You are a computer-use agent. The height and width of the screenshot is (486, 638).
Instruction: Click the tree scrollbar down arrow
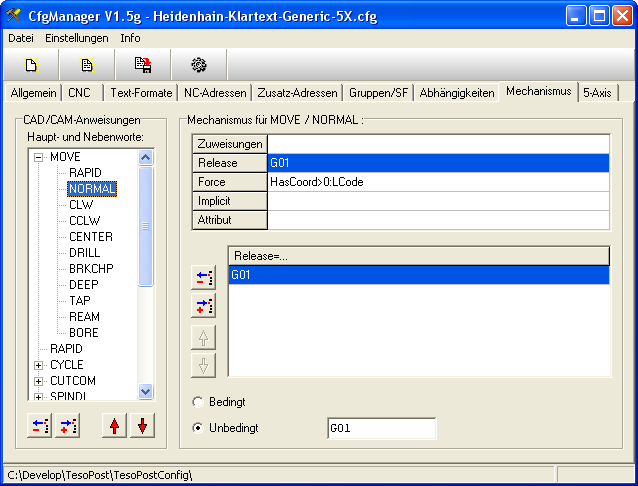pos(145,392)
